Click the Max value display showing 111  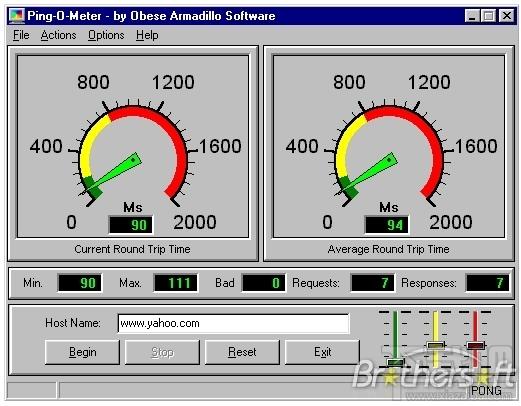(x=175, y=283)
